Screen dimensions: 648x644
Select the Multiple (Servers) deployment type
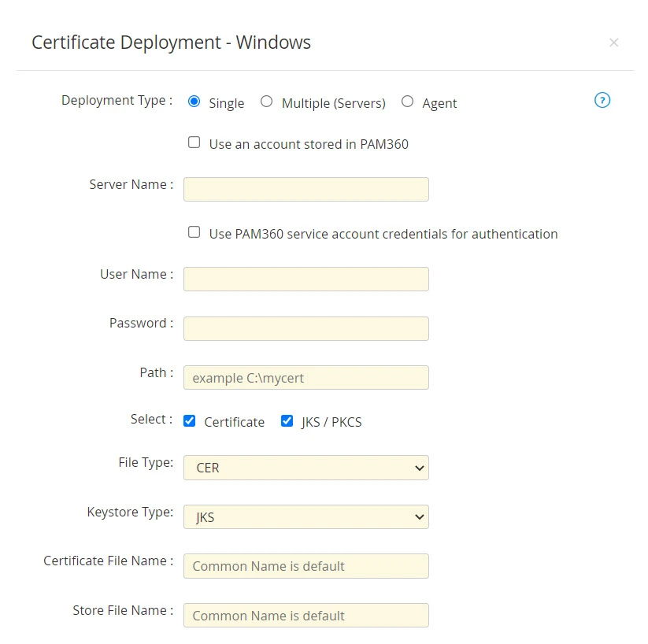click(x=266, y=102)
